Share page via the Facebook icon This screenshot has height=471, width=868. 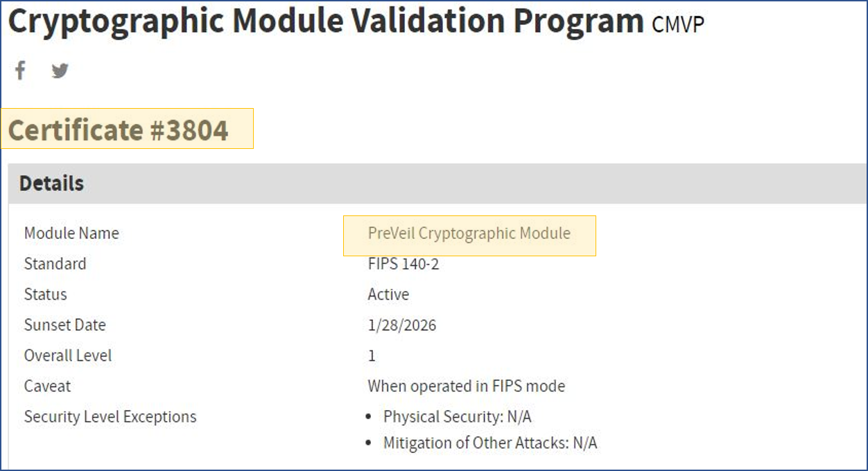(21, 71)
